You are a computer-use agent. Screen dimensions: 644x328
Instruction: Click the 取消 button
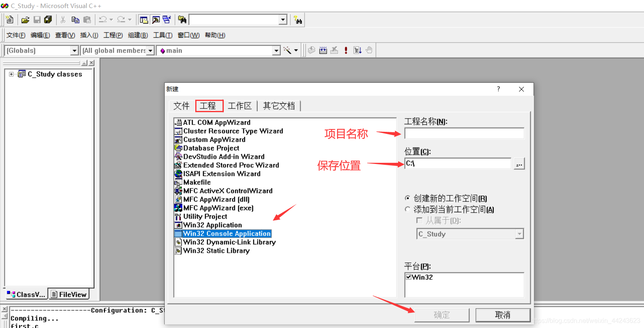click(x=503, y=315)
